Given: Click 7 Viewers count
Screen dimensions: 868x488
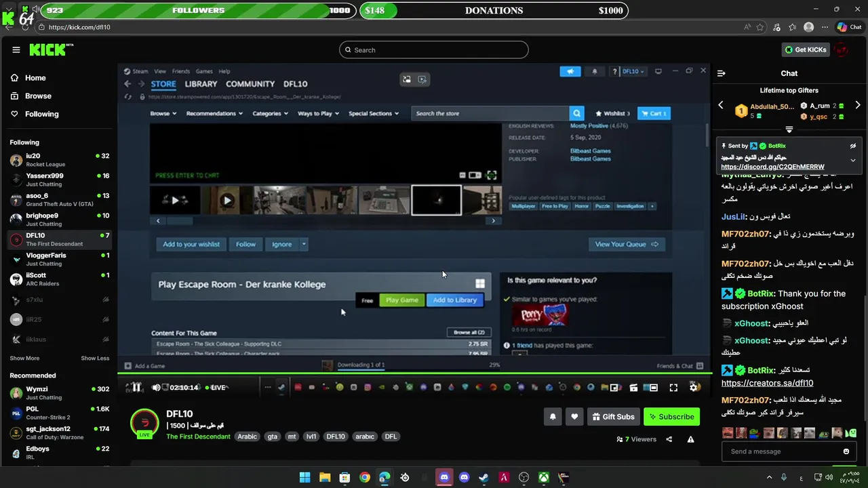Looking at the screenshot, I should point(637,439).
